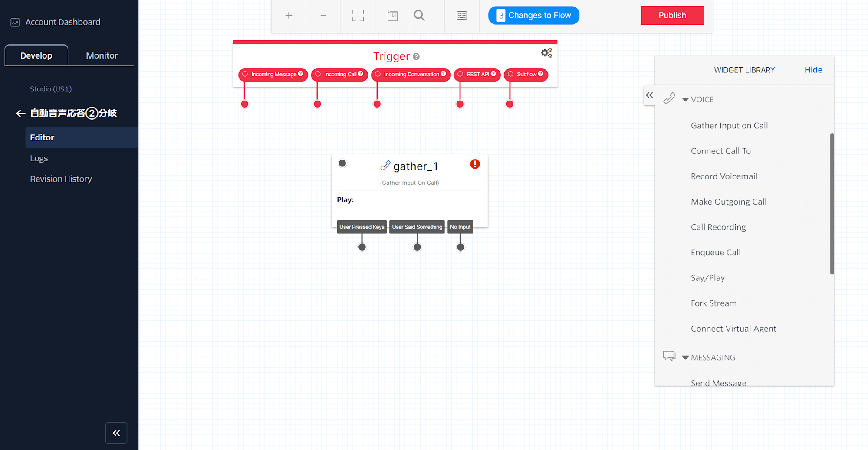This screenshot has height=450, width=868.
Task: Select Incoming Conversation connector endpoint dot
Action: click(377, 104)
